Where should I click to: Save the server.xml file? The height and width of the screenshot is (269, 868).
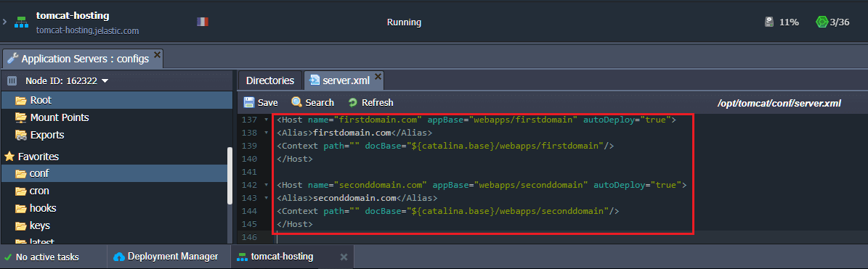(x=261, y=102)
